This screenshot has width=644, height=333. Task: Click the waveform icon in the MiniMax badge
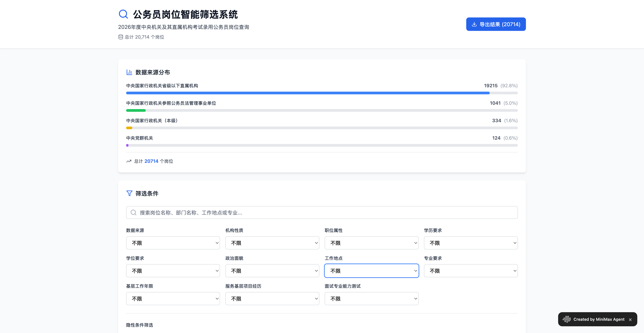[567, 319]
